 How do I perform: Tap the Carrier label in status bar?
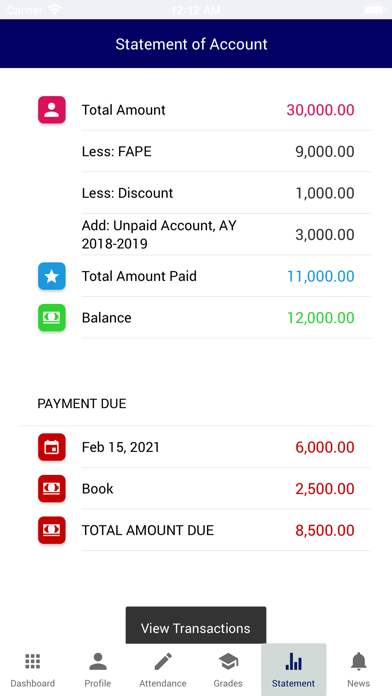click(x=25, y=10)
